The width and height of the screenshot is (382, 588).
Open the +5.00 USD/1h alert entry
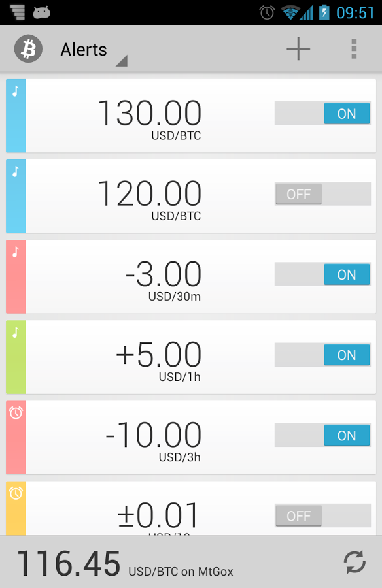(x=191, y=357)
